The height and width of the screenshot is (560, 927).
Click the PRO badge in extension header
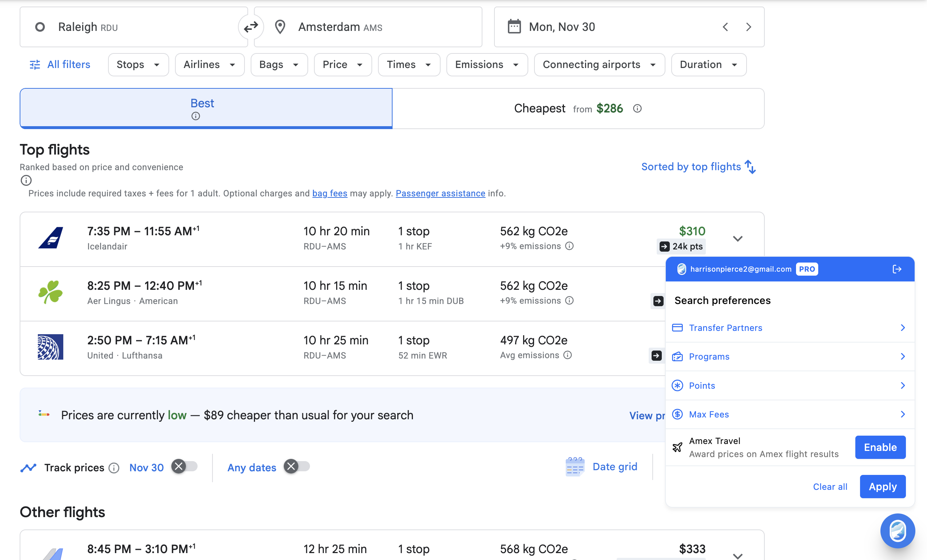click(x=807, y=269)
